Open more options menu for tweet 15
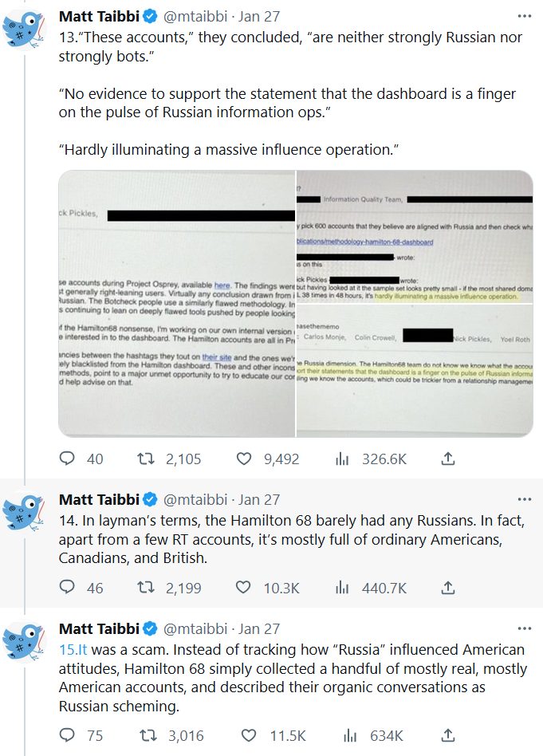 click(x=524, y=628)
